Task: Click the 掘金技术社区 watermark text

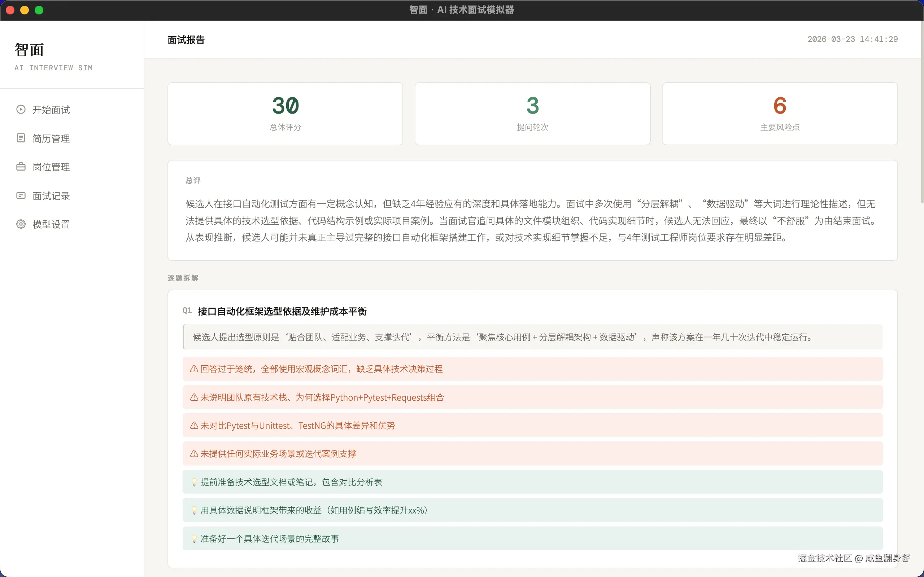Action: [825, 558]
